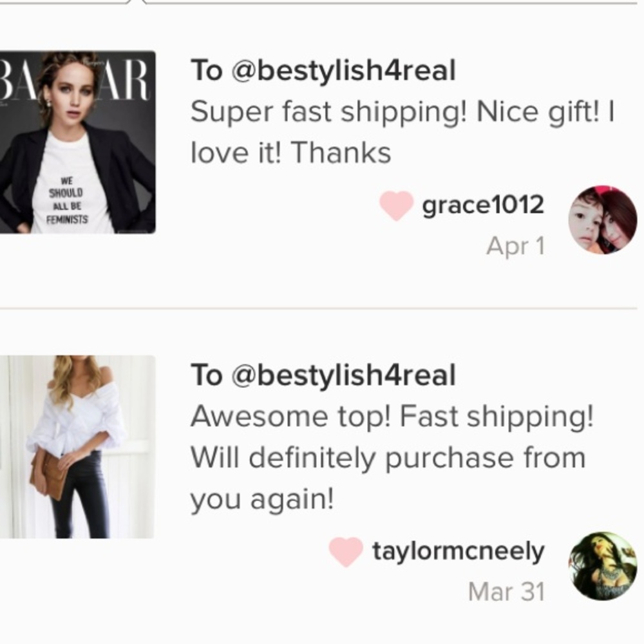Tap the "you again!" text line
Viewport: 644px width, 644px height.
[x=262, y=499]
